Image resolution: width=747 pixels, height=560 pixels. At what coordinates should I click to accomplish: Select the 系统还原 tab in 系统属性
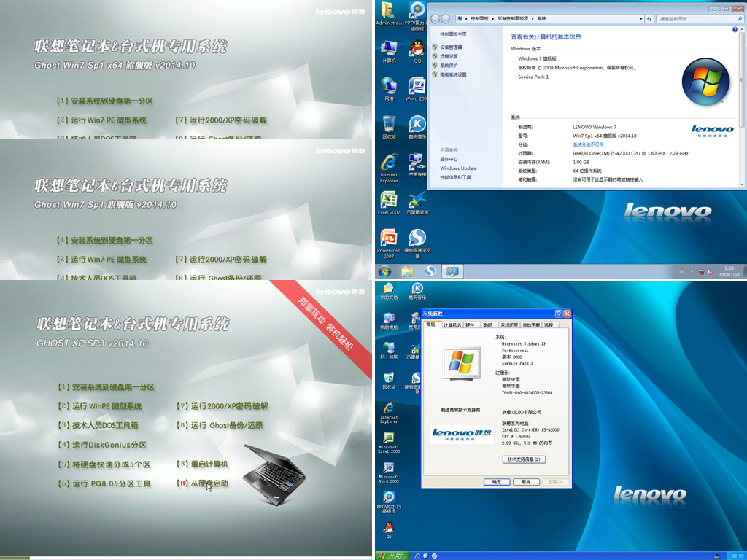click(508, 324)
